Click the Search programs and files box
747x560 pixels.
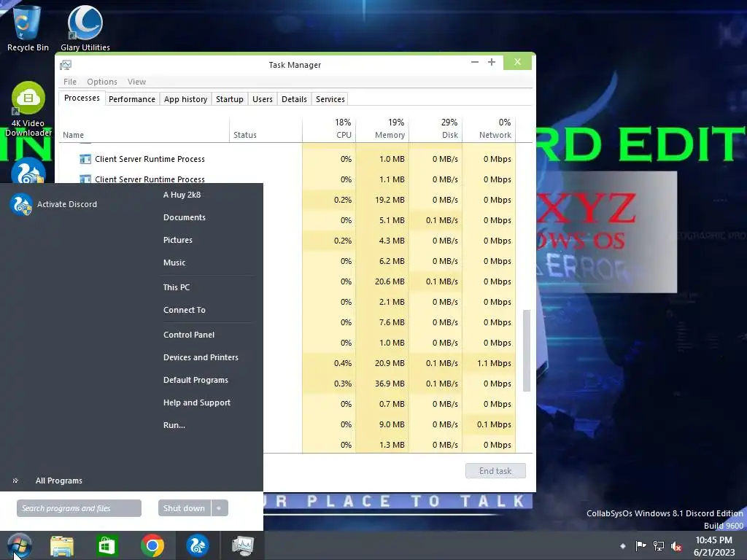click(x=79, y=508)
